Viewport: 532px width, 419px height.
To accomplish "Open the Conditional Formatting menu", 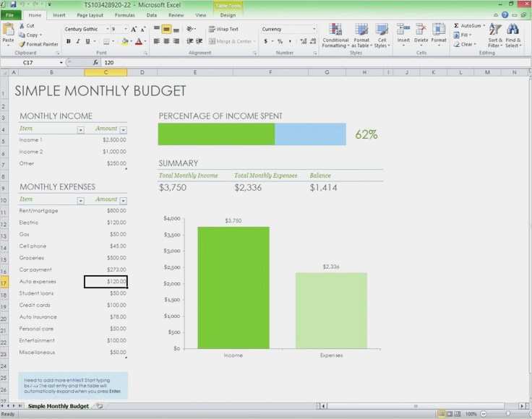I will [x=335, y=35].
